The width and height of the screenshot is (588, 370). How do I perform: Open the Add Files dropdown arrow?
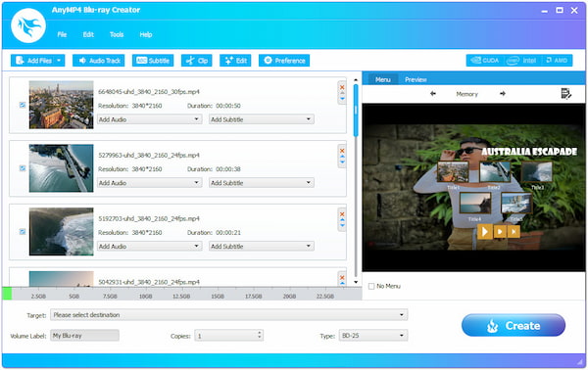tap(60, 61)
